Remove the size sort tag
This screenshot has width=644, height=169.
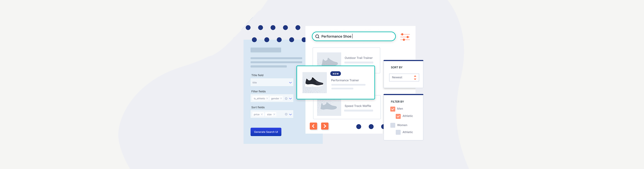click(x=274, y=114)
